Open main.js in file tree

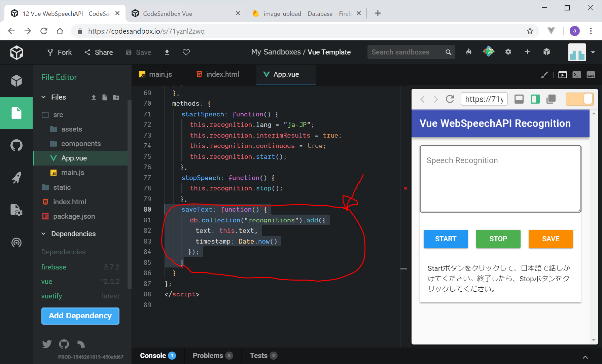pos(80,173)
